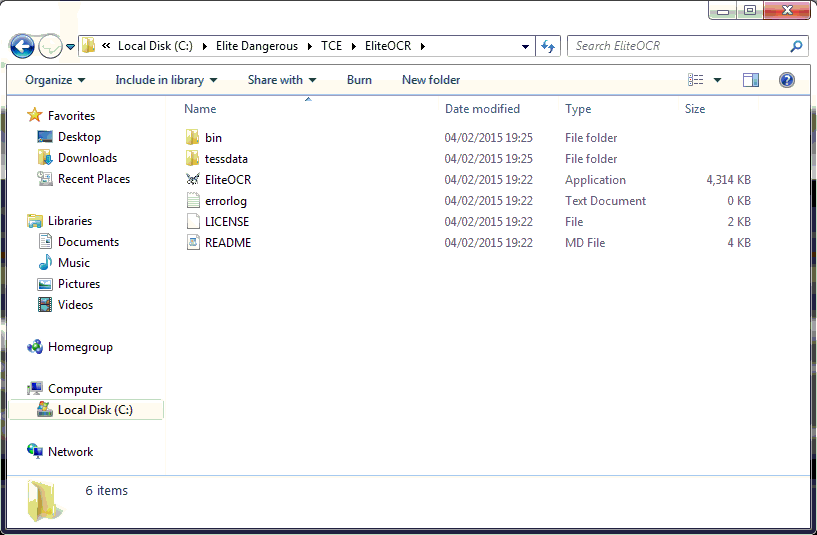The width and height of the screenshot is (817, 535).
Task: Click the Forward navigation arrow button
Action: (51, 46)
